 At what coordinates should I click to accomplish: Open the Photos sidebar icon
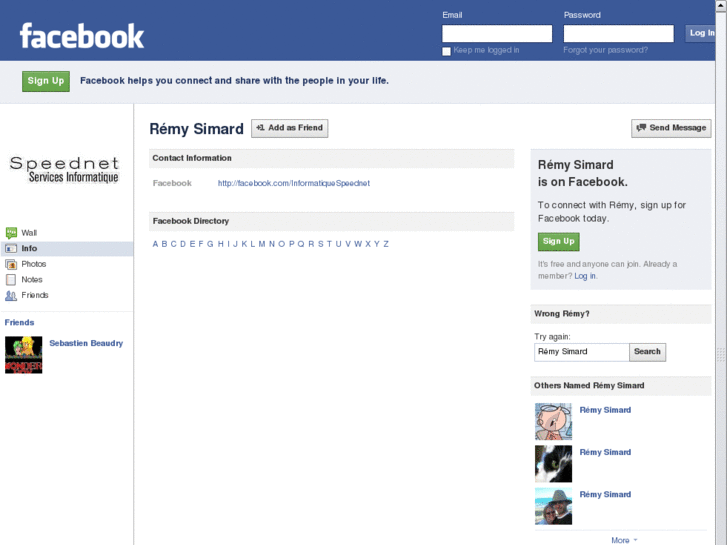point(11,264)
